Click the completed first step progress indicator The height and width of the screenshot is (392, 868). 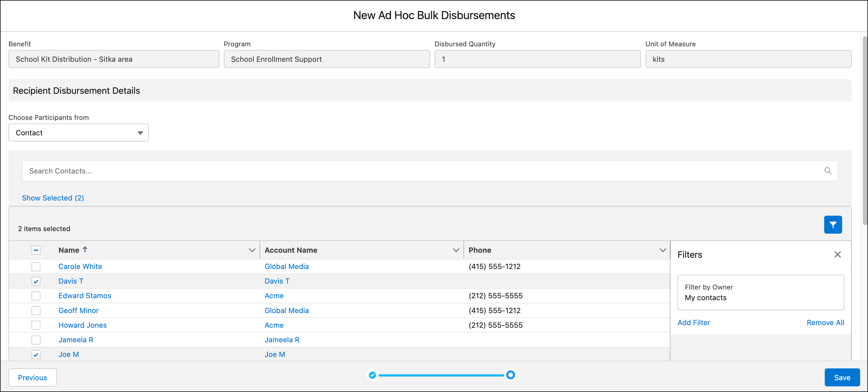coord(372,375)
